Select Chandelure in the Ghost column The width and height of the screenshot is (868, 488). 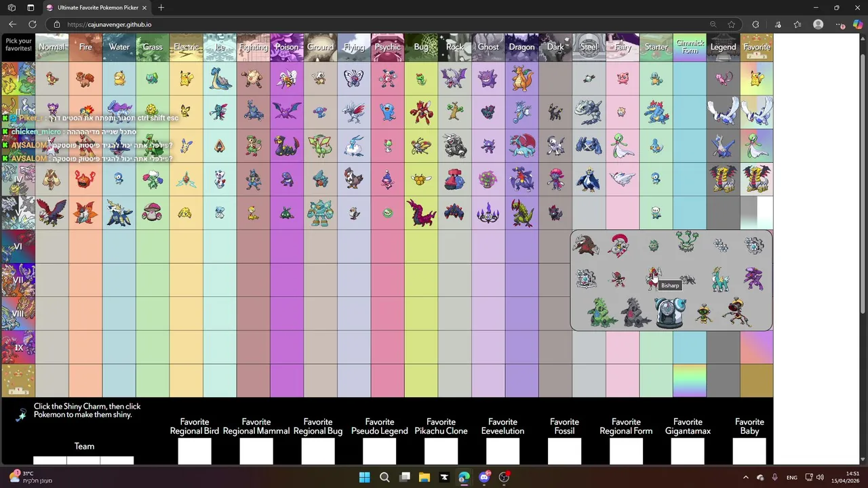[x=488, y=213]
